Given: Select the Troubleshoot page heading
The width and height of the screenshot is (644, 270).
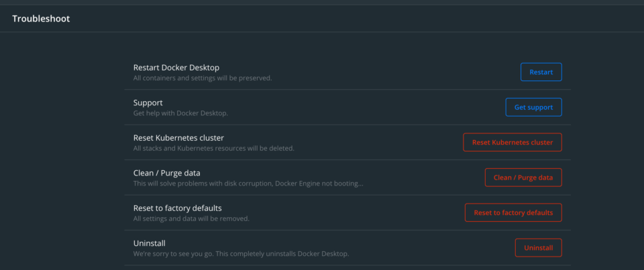Looking at the screenshot, I should (41, 19).
